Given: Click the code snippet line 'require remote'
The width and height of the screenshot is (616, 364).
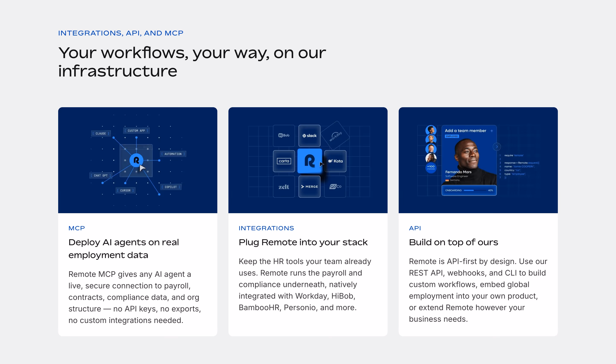Looking at the screenshot, I should 514,156.
